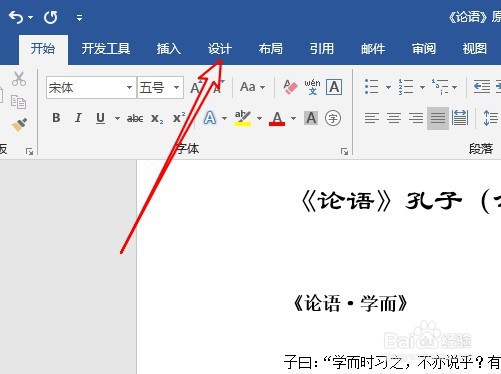
Task: Open the 布局 tab
Action: coord(271,49)
